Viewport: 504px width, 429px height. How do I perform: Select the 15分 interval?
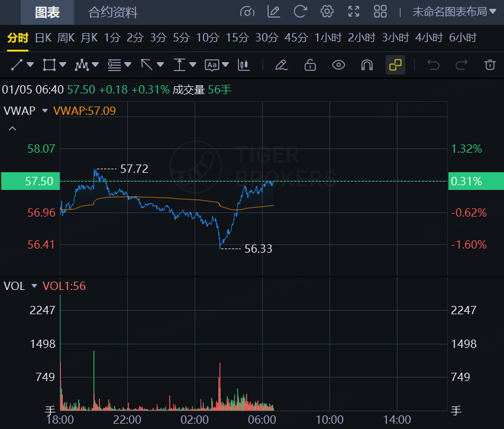[x=237, y=38]
